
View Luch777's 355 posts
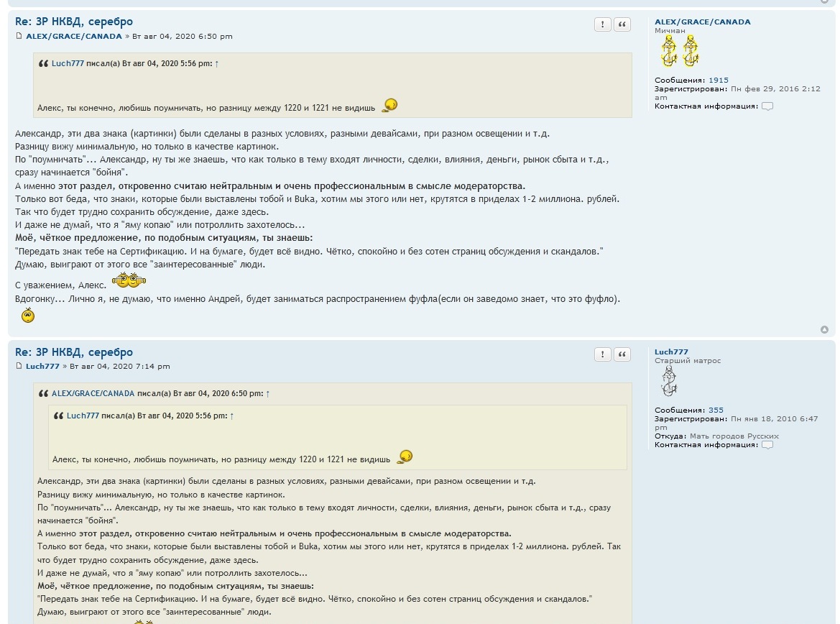point(716,410)
